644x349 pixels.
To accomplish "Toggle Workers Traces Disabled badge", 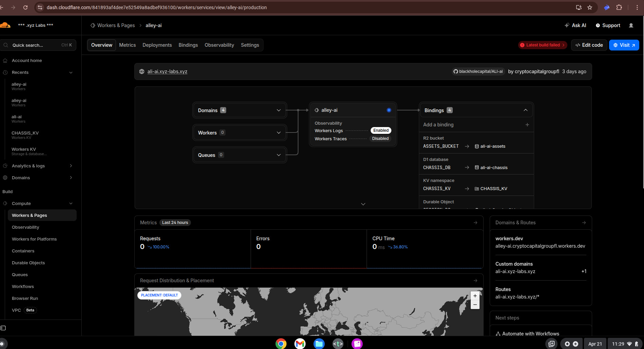I will [380, 139].
